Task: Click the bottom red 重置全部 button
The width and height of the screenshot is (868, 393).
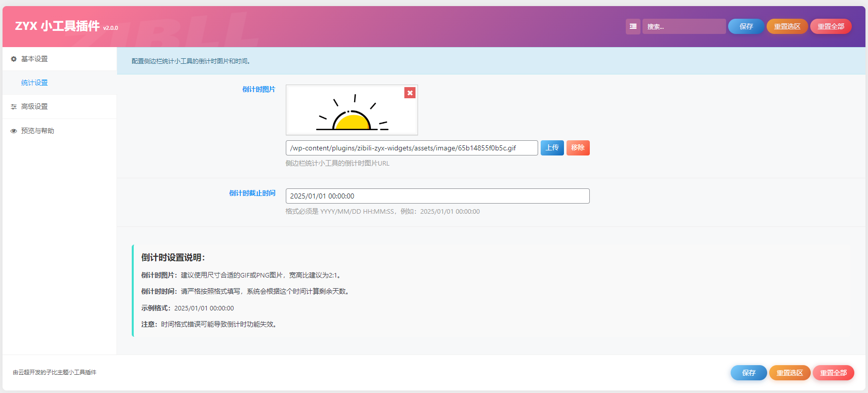Action: (833, 373)
